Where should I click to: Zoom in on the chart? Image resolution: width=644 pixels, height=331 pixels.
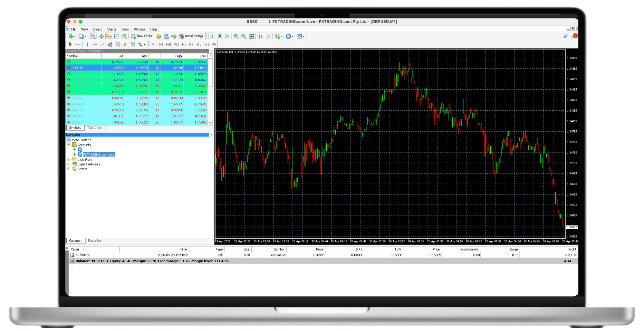236,36
